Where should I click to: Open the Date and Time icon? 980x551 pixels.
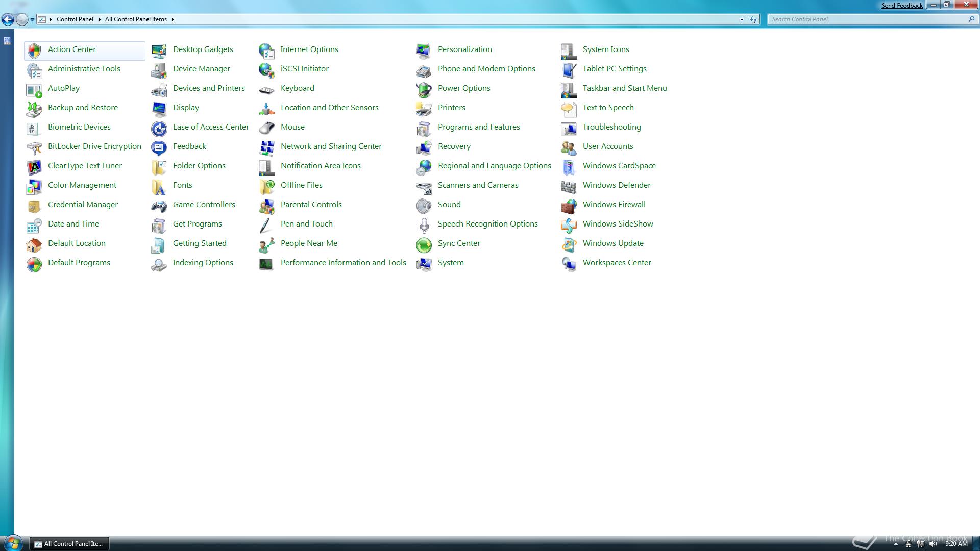click(x=34, y=225)
